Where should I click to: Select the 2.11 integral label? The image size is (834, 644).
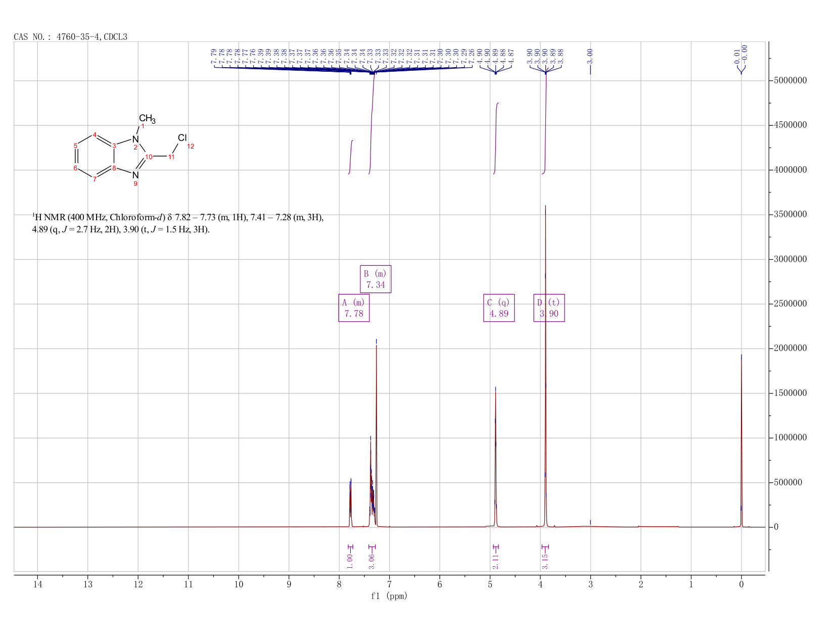pyautogui.click(x=495, y=561)
